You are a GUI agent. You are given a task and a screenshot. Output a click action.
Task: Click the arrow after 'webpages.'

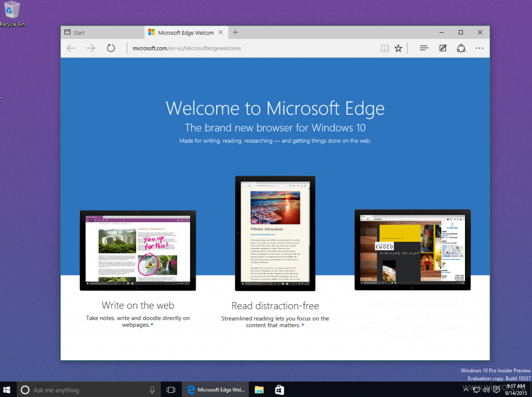(x=152, y=324)
